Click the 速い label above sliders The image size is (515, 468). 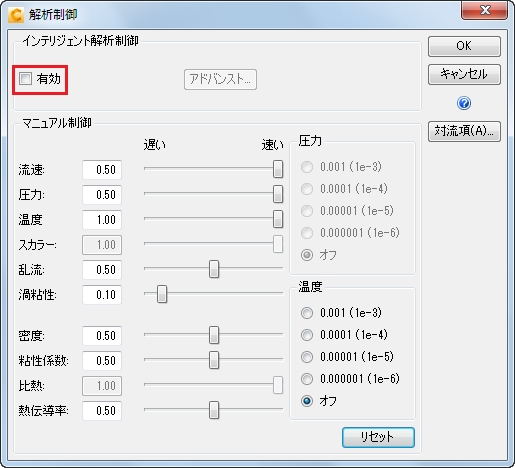pos(272,145)
